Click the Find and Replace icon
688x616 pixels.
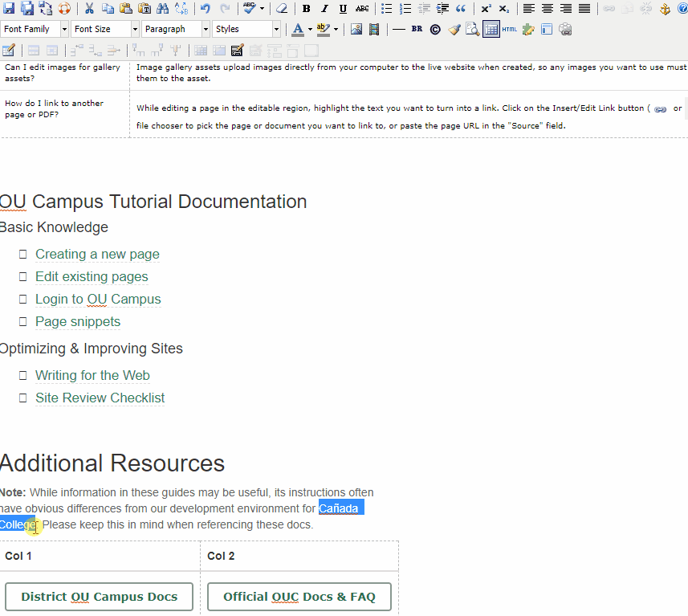(181, 8)
